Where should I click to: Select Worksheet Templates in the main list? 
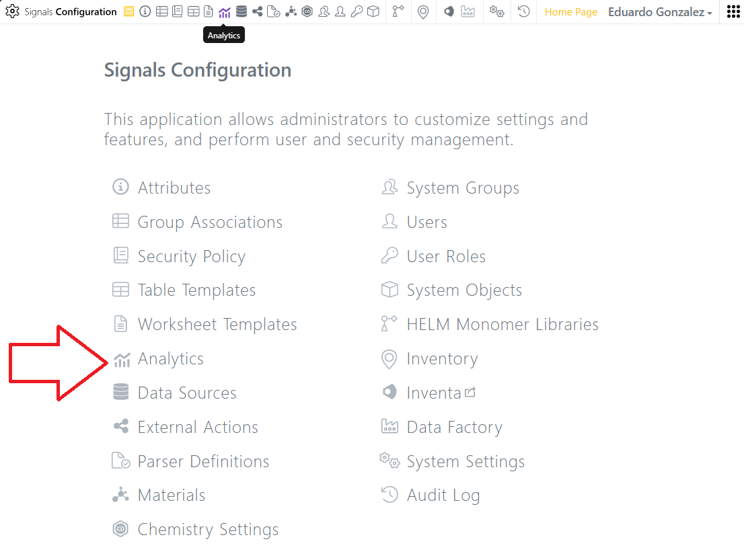coord(217,325)
